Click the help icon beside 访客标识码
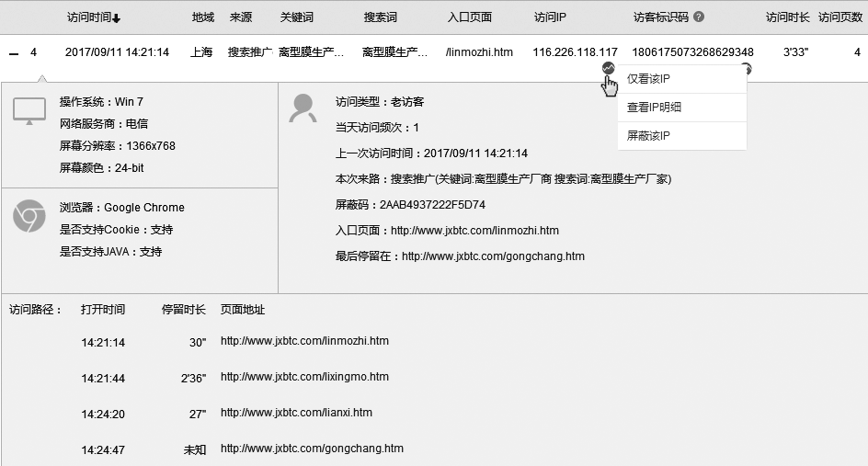 click(699, 17)
